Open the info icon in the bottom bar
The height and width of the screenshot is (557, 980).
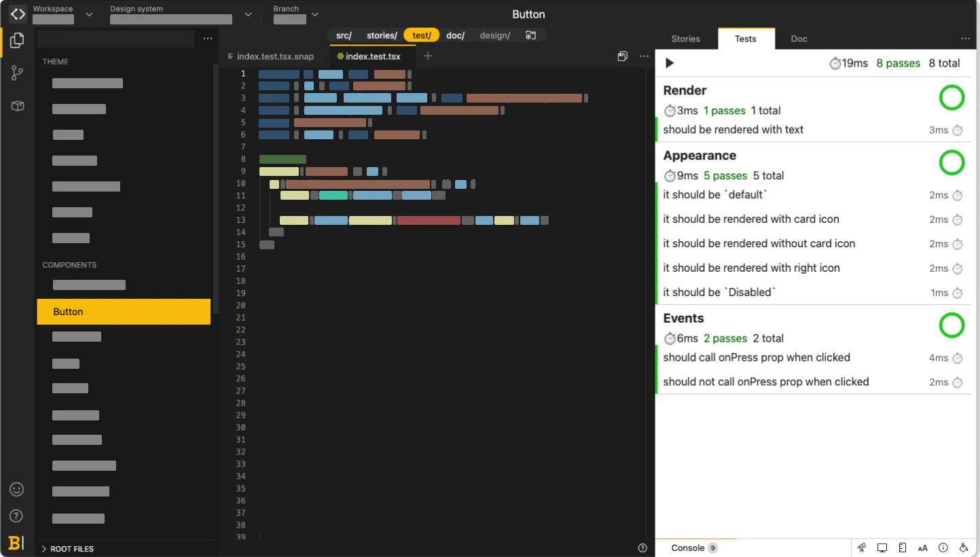(943, 547)
